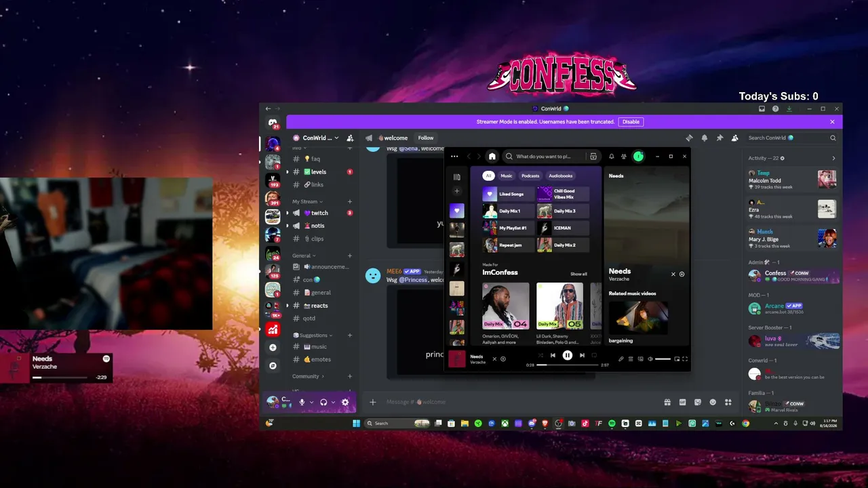The width and height of the screenshot is (868, 488).
Task: Select Spotify All filter chip
Action: tap(488, 176)
